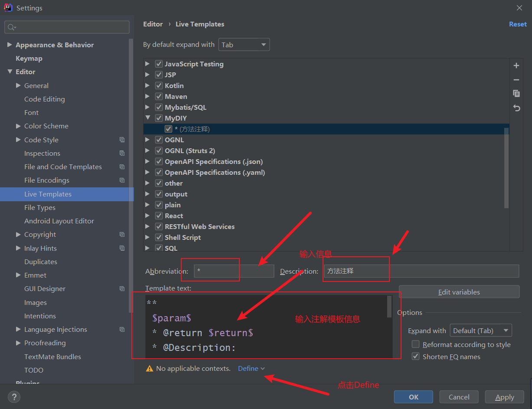Select Font in the settings tree
The height and width of the screenshot is (409, 532).
tap(31, 112)
